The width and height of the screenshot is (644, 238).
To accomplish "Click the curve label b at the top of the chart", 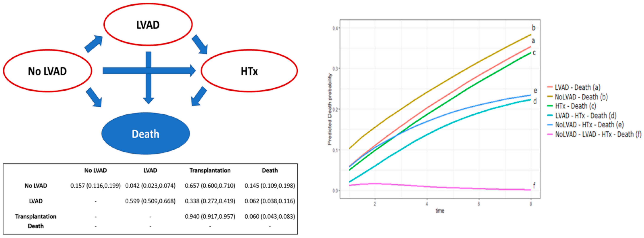I will [x=534, y=28].
